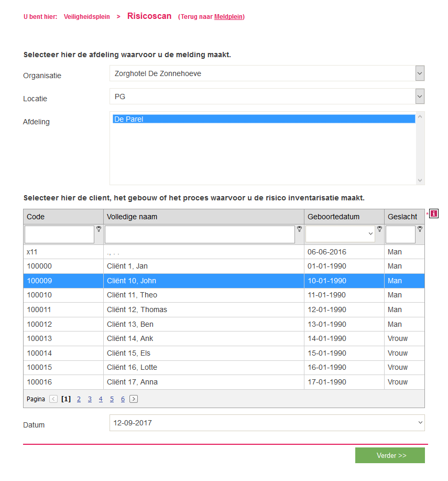
Task: Click the filter icon beside Volledige naam field
Action: coord(299,229)
